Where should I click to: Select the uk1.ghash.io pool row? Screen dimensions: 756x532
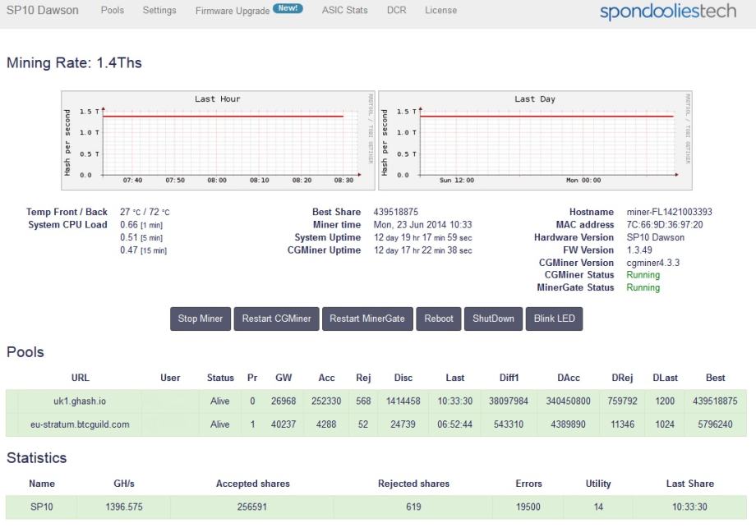(x=81, y=401)
